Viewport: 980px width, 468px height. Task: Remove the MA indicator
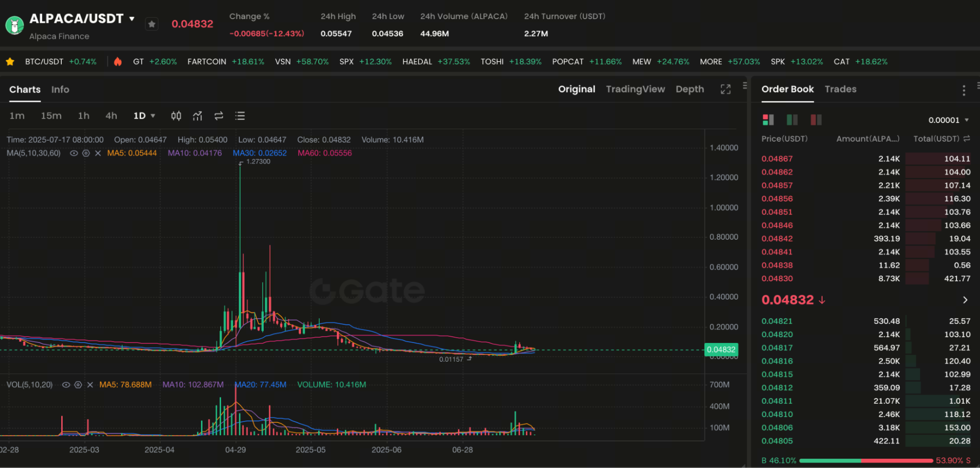coord(98,153)
